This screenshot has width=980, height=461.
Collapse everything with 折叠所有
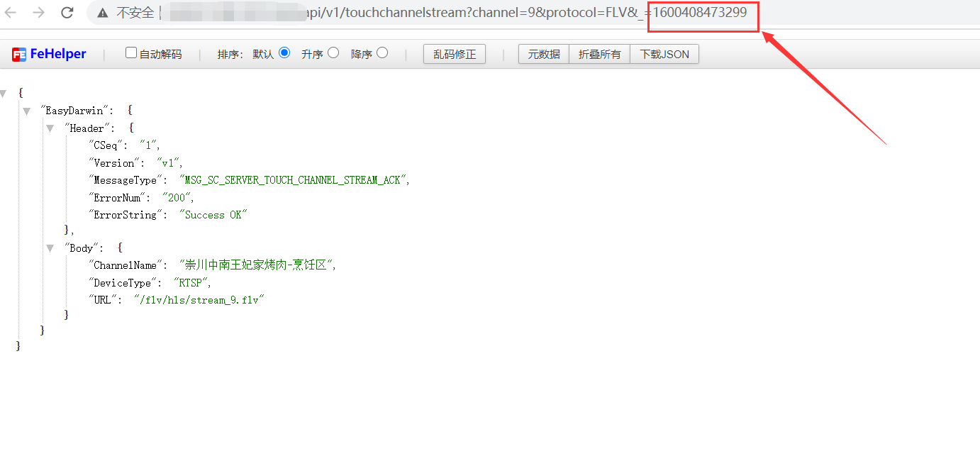pos(599,54)
